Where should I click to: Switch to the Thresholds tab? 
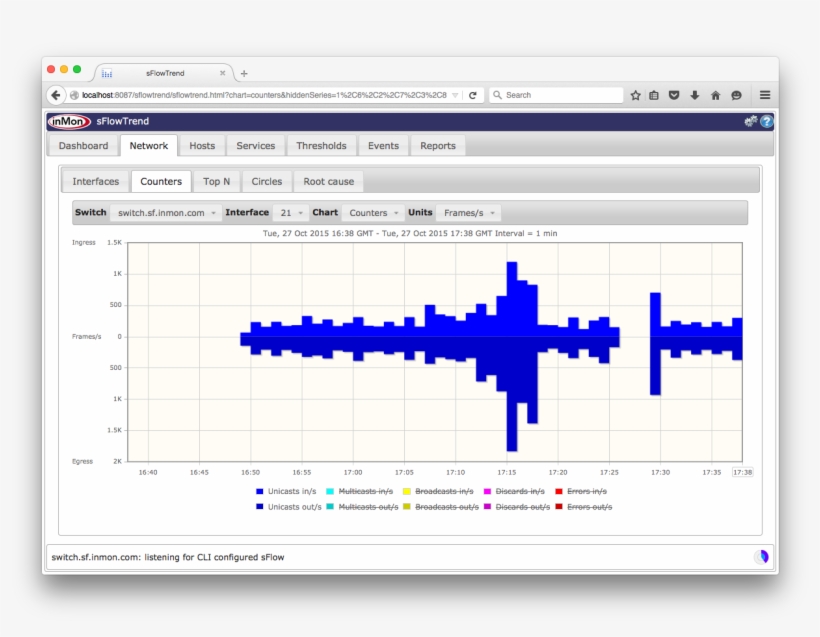coord(321,146)
